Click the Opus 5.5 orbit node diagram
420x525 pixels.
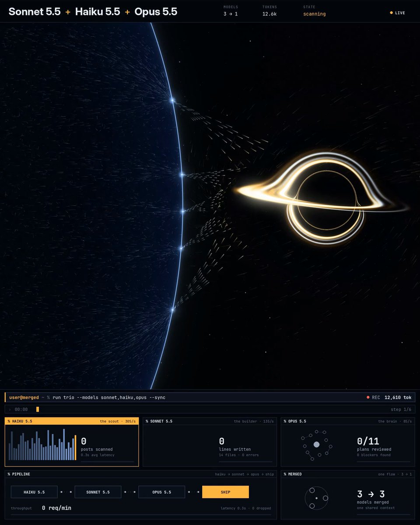click(317, 444)
